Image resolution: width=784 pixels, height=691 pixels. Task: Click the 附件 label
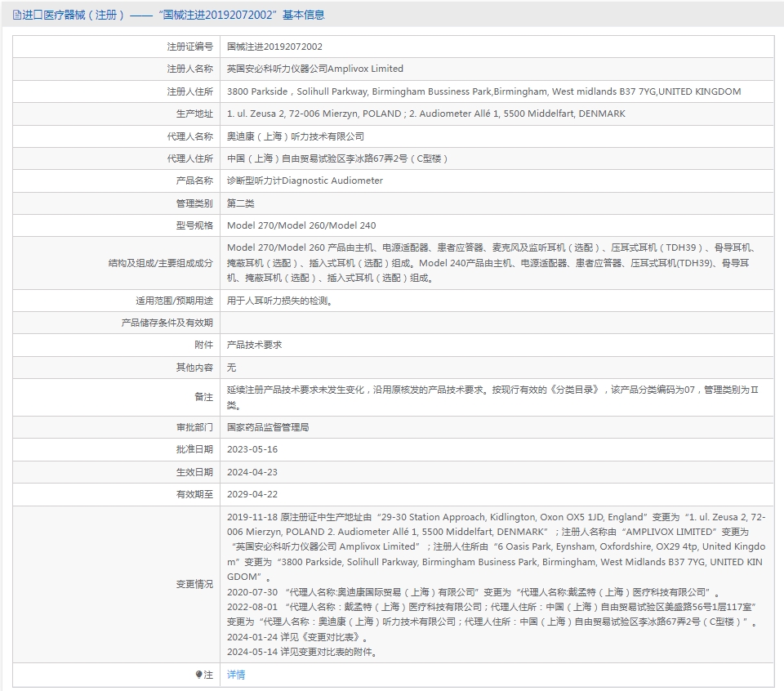203,345
